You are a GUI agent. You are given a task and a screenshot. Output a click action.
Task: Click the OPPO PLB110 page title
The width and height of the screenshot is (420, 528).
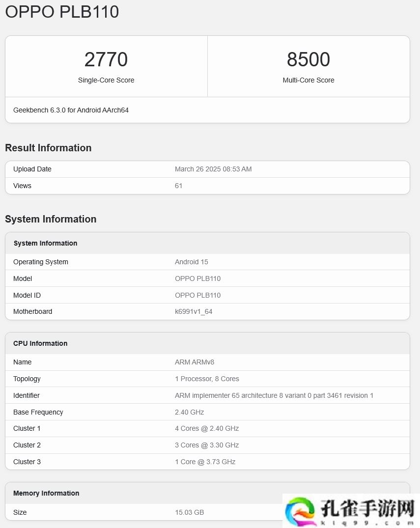click(x=62, y=12)
